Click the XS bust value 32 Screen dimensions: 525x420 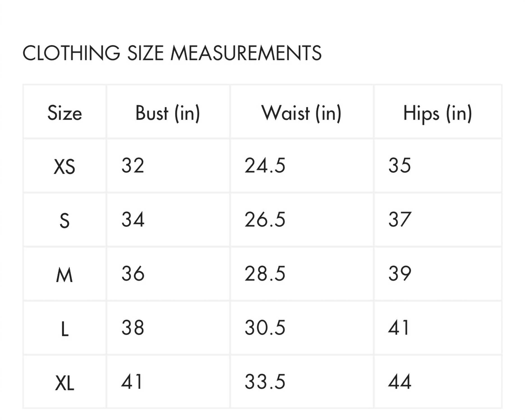click(x=133, y=165)
